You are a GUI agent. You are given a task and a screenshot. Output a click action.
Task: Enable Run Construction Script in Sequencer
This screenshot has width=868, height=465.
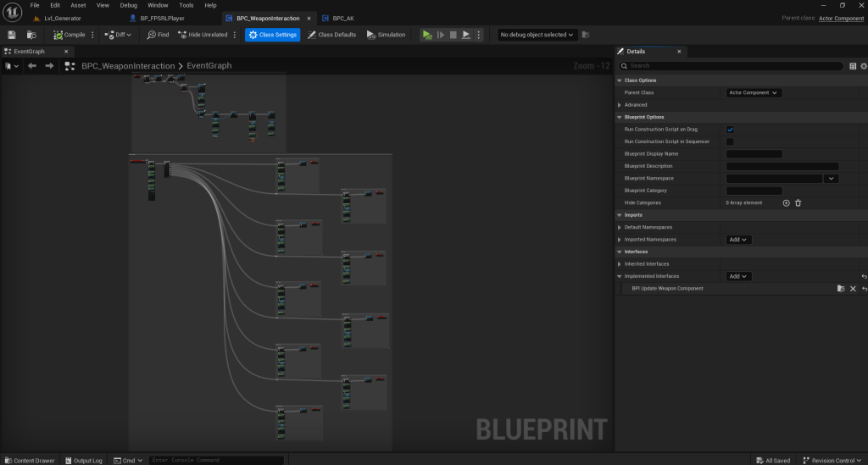730,141
